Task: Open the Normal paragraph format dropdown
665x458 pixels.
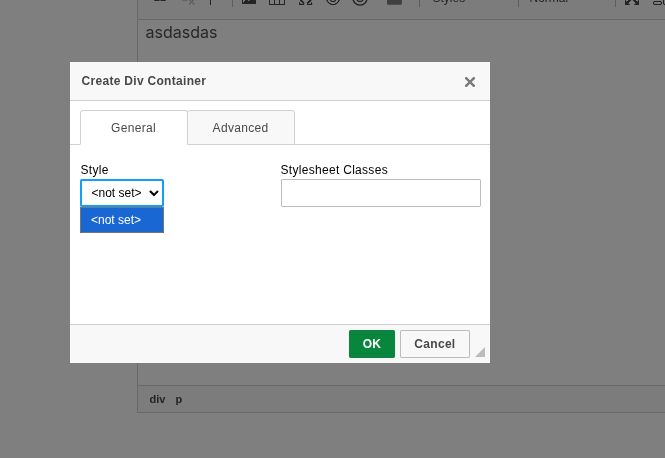Action: pyautogui.click(x=560, y=2)
